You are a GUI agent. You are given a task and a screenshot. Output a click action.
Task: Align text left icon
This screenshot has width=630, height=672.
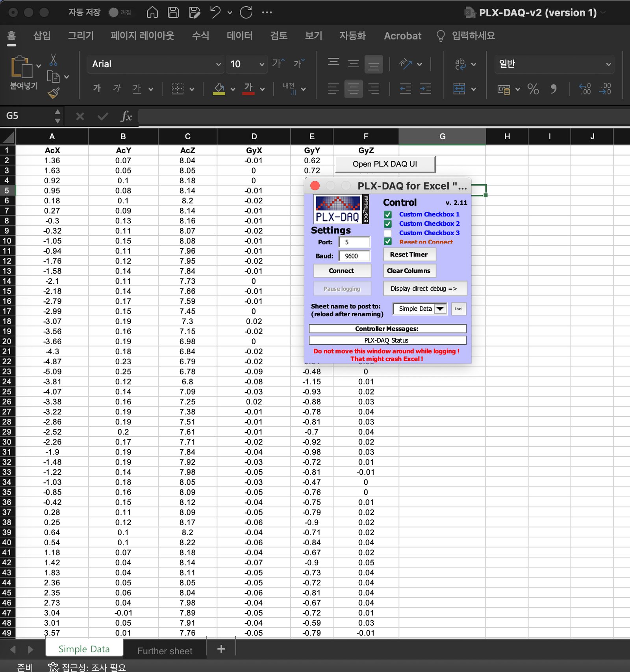tap(333, 89)
